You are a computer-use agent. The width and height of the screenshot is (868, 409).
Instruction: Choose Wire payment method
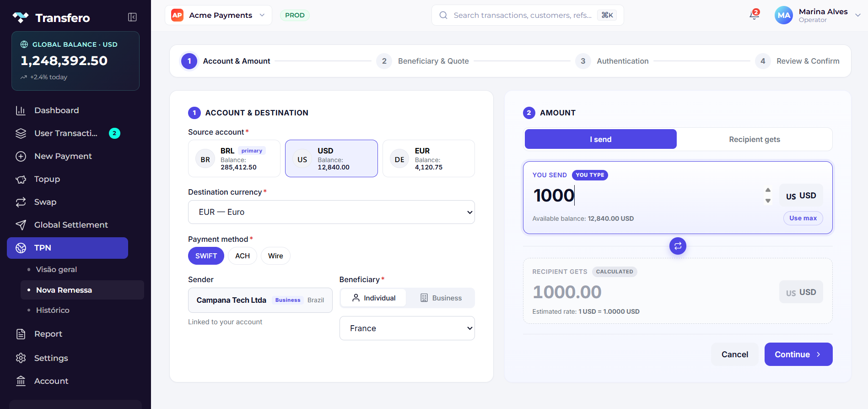click(x=275, y=256)
